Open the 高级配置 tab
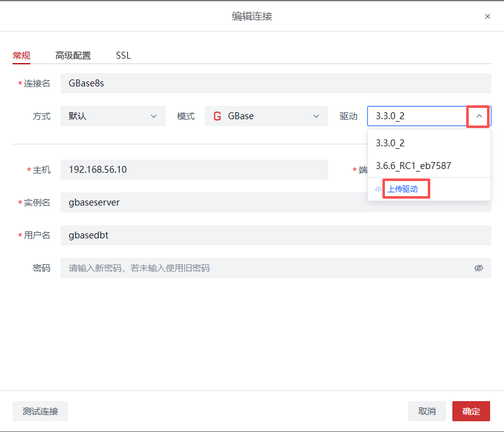Image resolution: width=504 pixels, height=432 pixels. tap(73, 55)
